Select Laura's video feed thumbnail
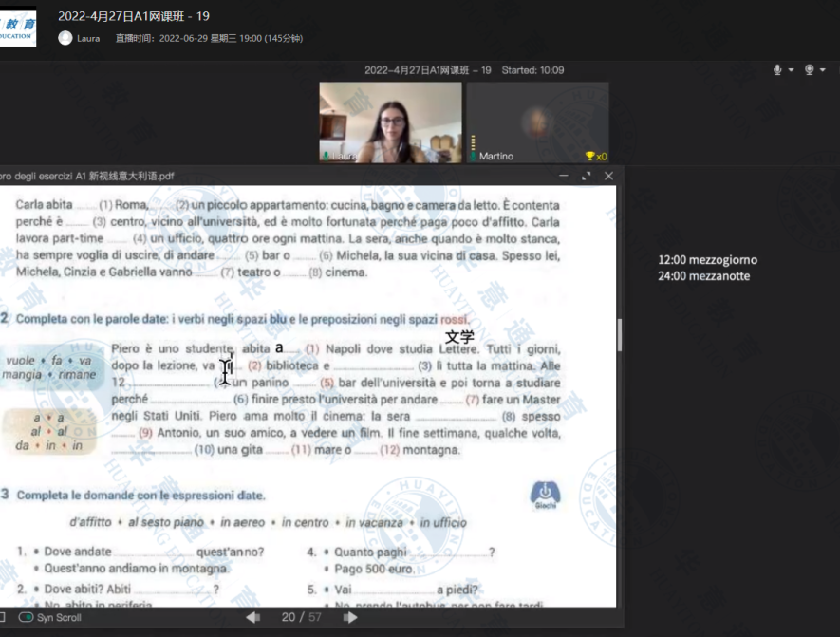The width and height of the screenshot is (840, 637). [390, 122]
